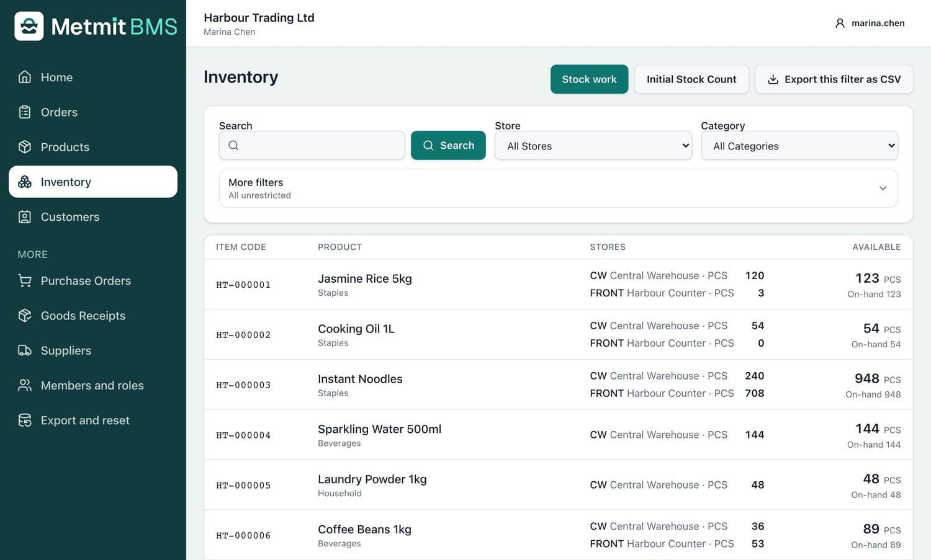Expand the More filters panel chevron
Viewport: 931px width, 560px height.
click(883, 188)
